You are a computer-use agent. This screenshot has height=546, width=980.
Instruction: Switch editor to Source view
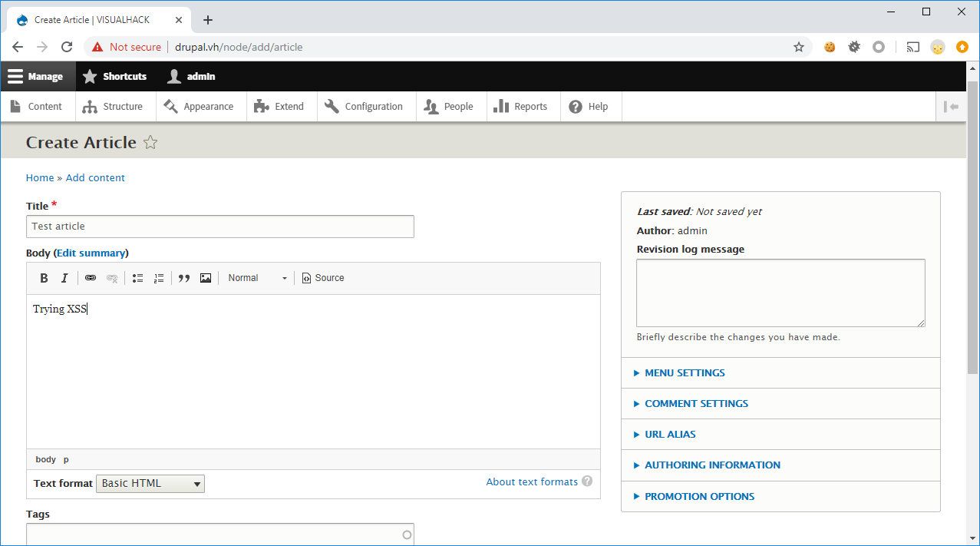[323, 278]
